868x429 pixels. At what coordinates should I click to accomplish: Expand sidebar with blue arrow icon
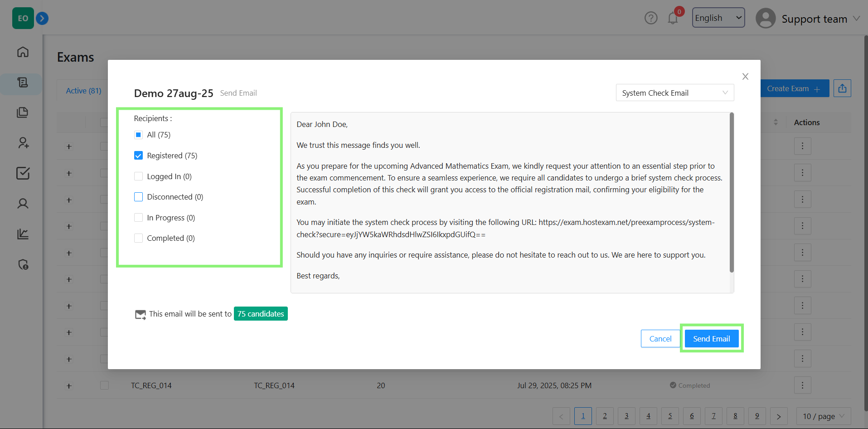(42, 19)
